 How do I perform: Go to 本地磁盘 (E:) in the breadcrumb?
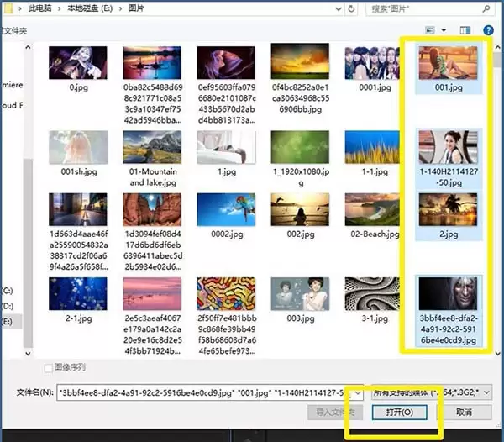(x=90, y=8)
